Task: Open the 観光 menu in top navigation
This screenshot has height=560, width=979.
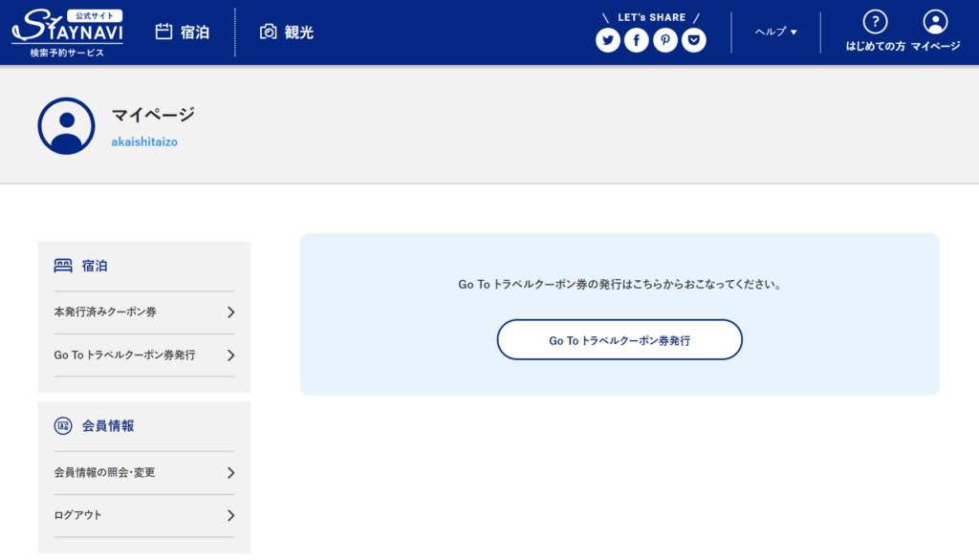Action: (287, 32)
